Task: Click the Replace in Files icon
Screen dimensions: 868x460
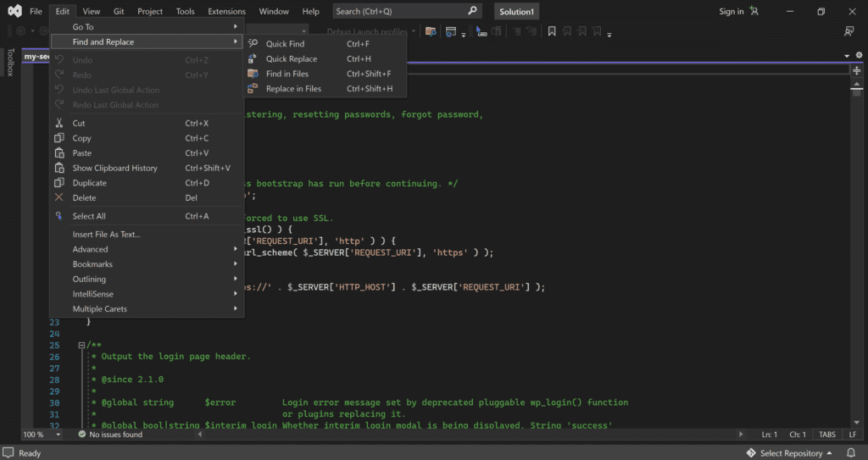Action: coord(253,88)
